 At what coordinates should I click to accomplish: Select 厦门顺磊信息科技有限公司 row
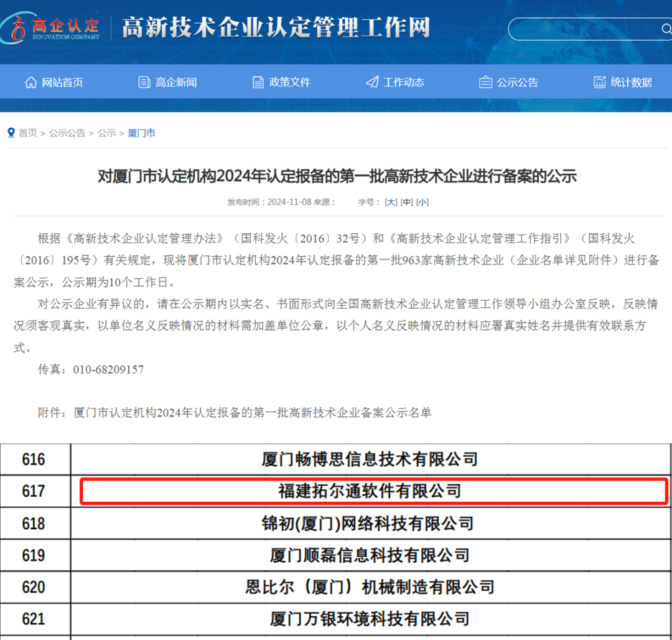tap(370, 555)
